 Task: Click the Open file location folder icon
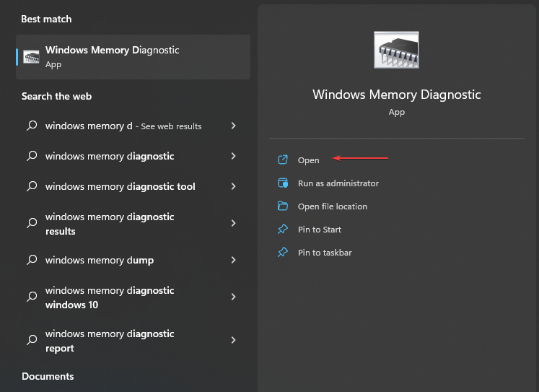click(283, 206)
